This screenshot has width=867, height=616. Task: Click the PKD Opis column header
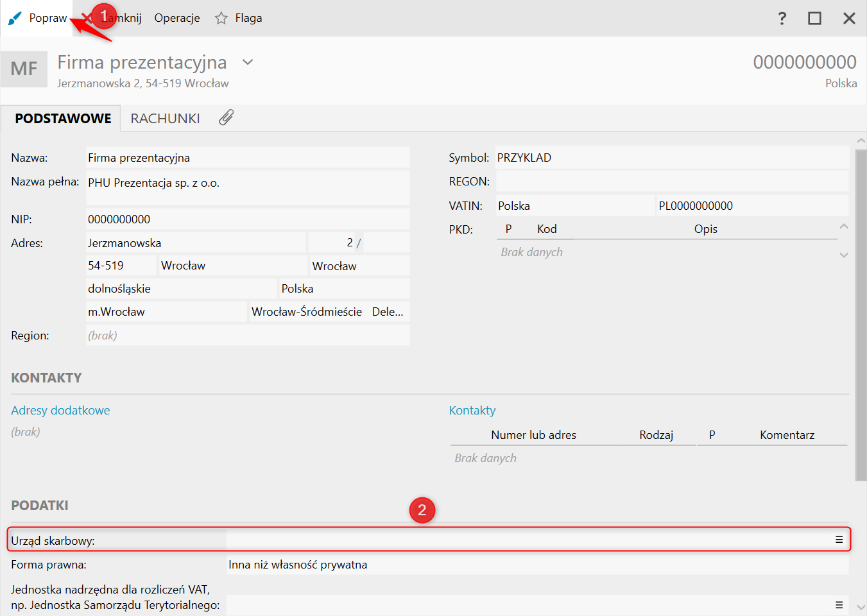705,229
